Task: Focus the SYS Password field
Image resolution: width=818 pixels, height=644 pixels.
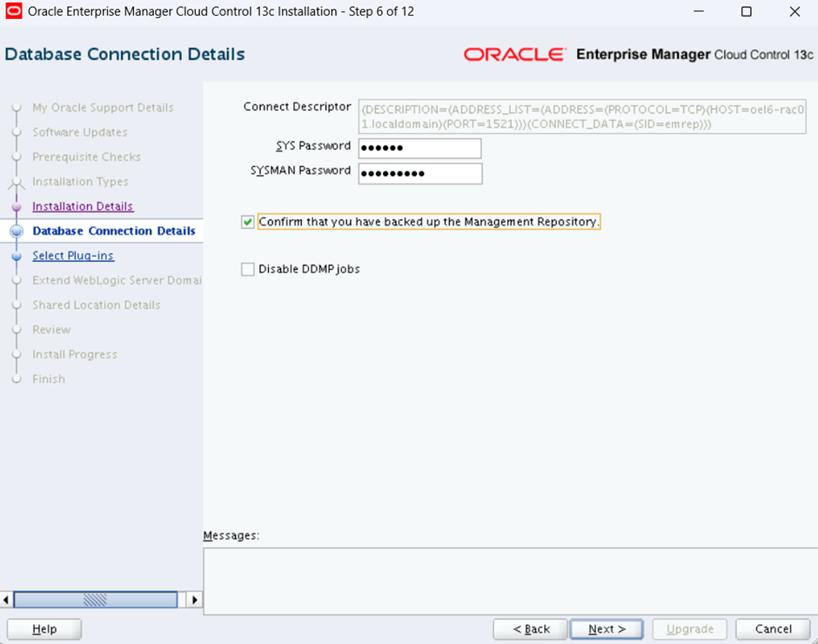Action: coord(419,148)
